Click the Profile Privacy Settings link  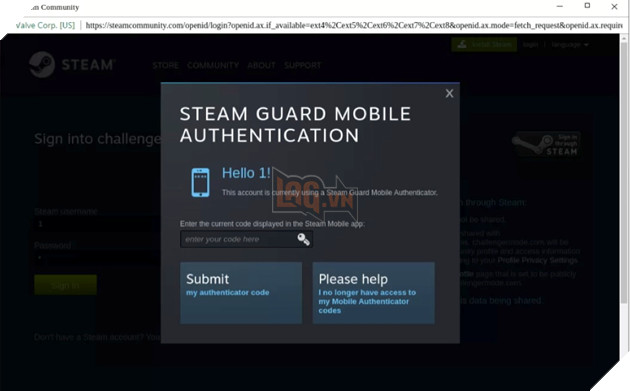537,260
